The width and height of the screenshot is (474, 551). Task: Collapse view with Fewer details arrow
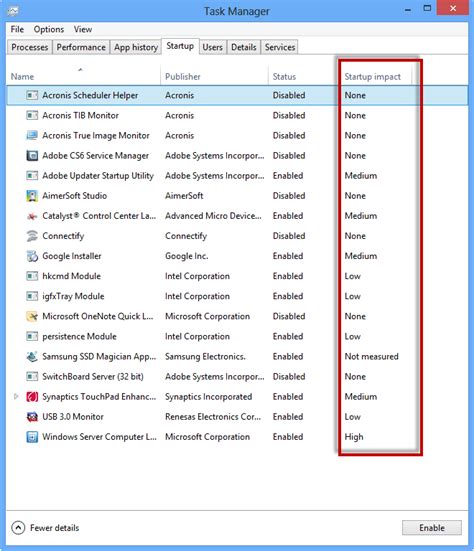tap(18, 527)
